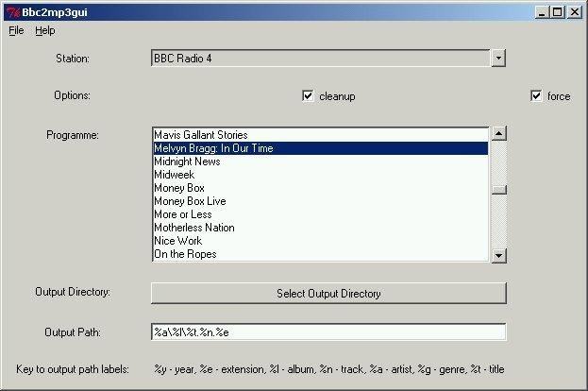Pick Motherless Nation programme
The height and width of the screenshot is (391, 588).
pos(321,228)
